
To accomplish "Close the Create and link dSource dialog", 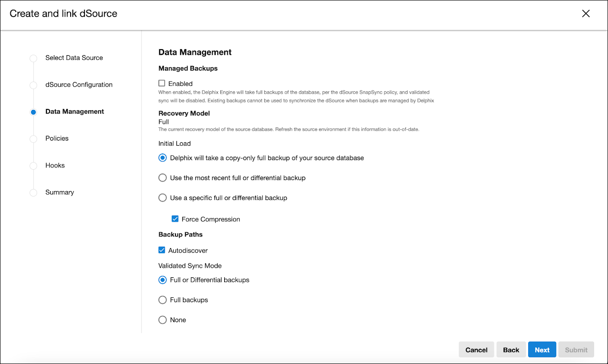I will pos(586,13).
